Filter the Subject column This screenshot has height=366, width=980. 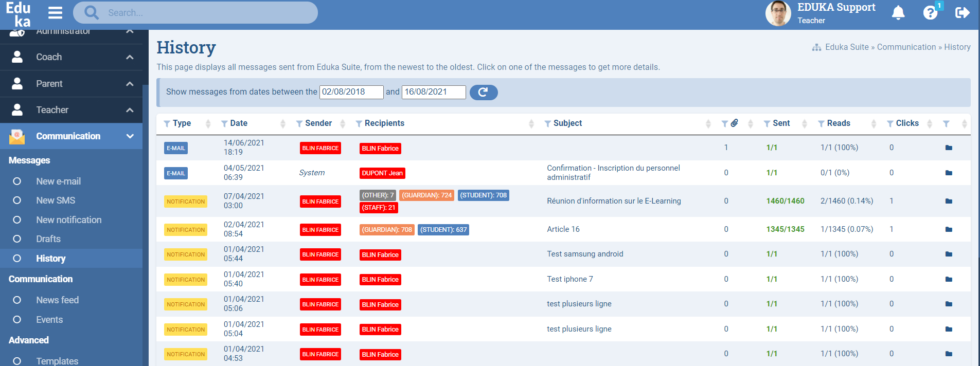[x=548, y=124]
